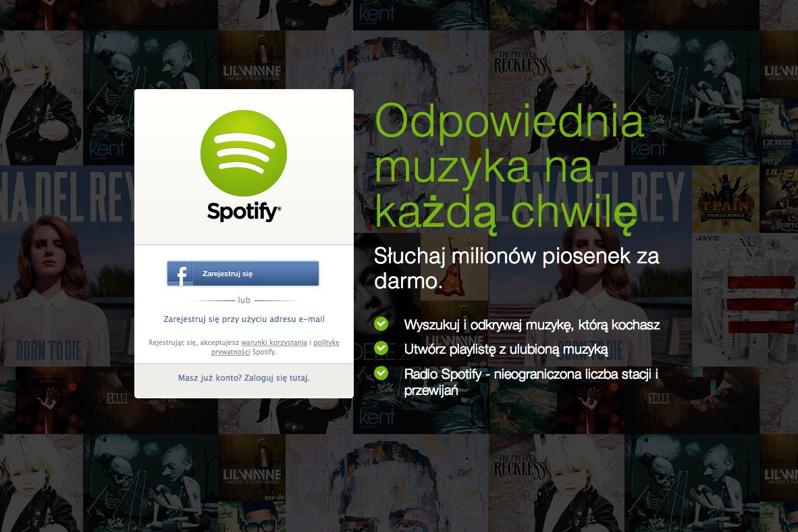Click Słuchaj milionów piosenek za darmo text
This screenshot has width=798, height=532.
(x=516, y=268)
